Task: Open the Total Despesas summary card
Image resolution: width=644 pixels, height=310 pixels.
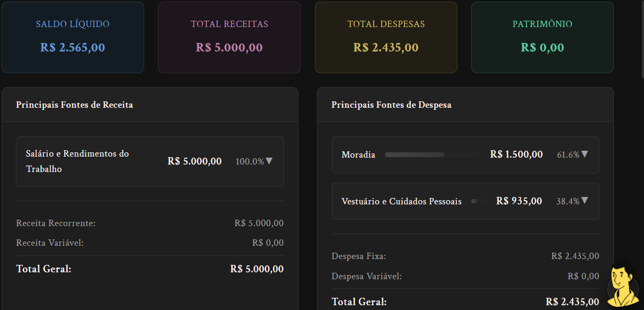Action: click(386, 37)
